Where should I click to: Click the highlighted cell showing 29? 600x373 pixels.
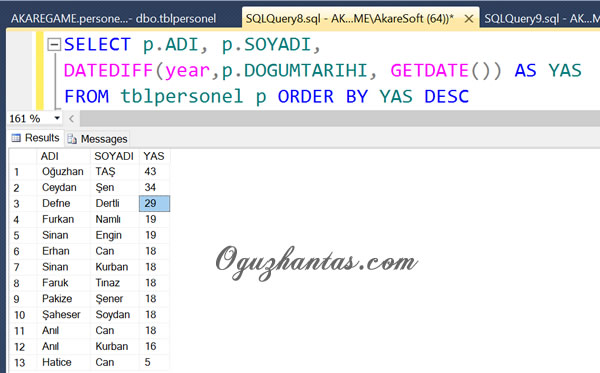coord(154,204)
